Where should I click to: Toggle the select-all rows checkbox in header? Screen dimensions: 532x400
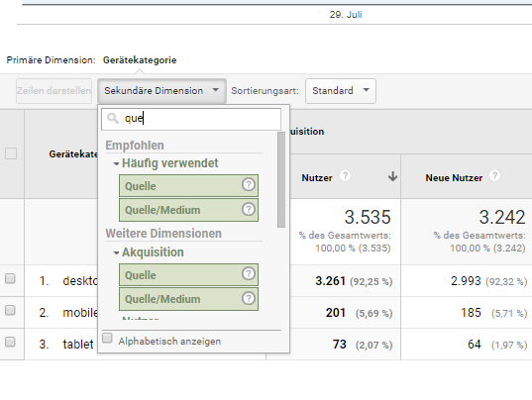click(11, 153)
